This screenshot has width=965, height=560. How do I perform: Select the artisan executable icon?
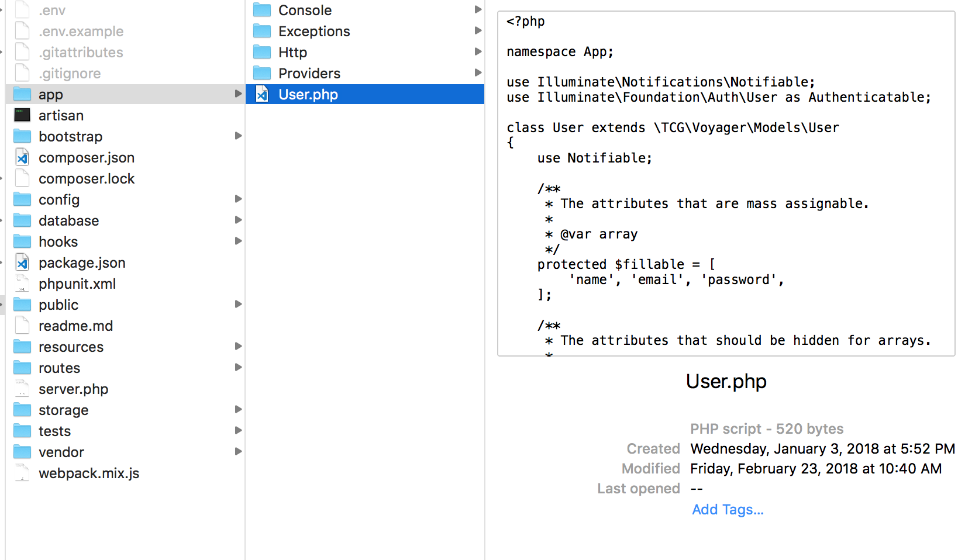[22, 115]
